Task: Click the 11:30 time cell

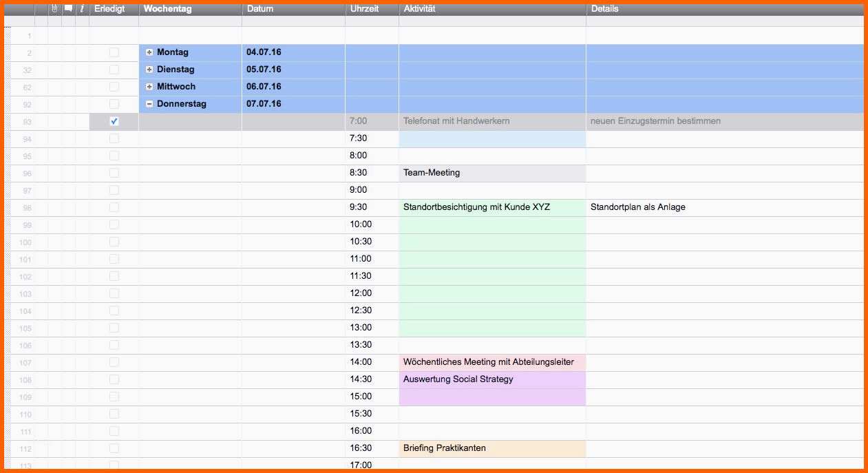Action: [372, 276]
